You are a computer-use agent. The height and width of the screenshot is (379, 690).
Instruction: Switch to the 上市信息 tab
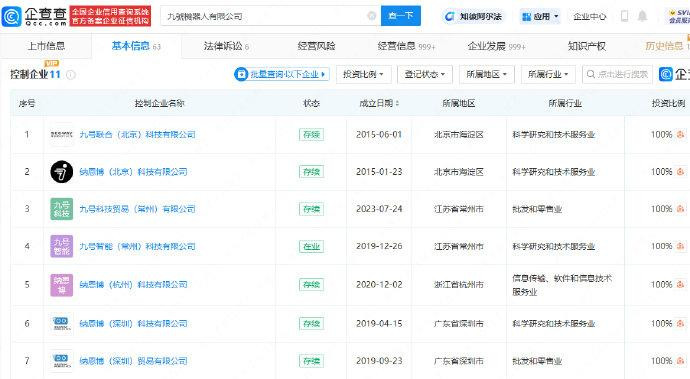point(46,46)
